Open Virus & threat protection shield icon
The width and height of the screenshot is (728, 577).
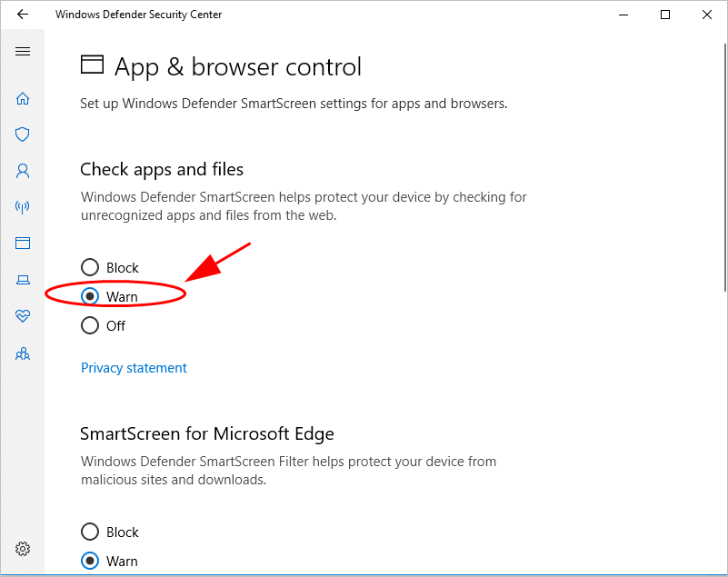23,134
